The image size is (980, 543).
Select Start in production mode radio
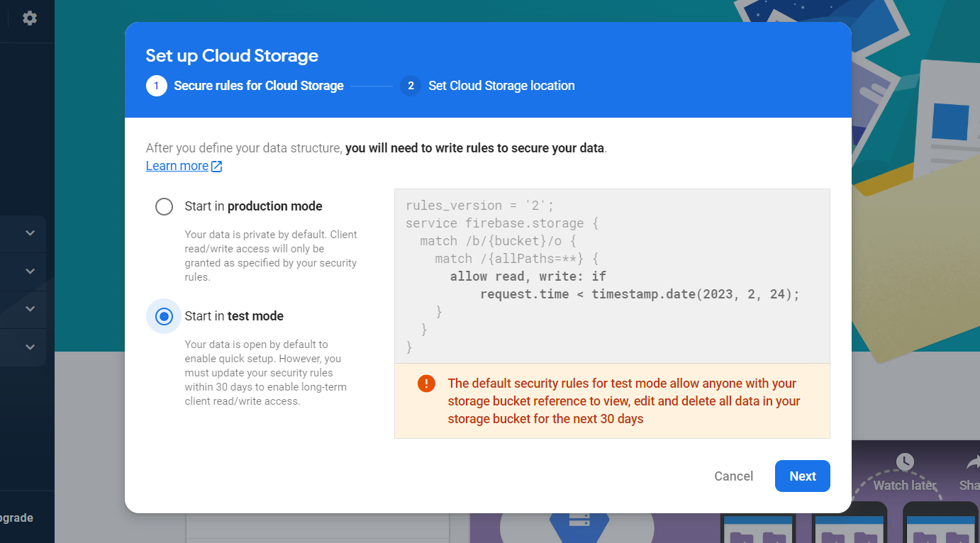[164, 206]
